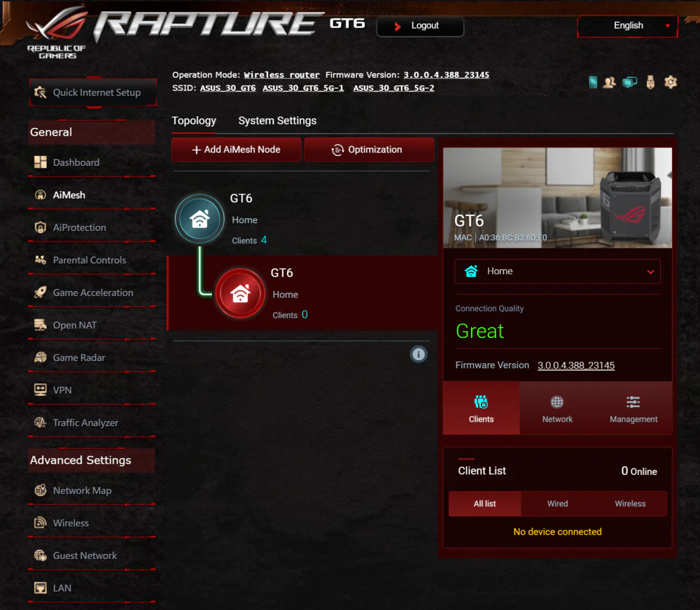The width and height of the screenshot is (700, 610).
Task: Switch to the Topology tab
Action: 194,121
